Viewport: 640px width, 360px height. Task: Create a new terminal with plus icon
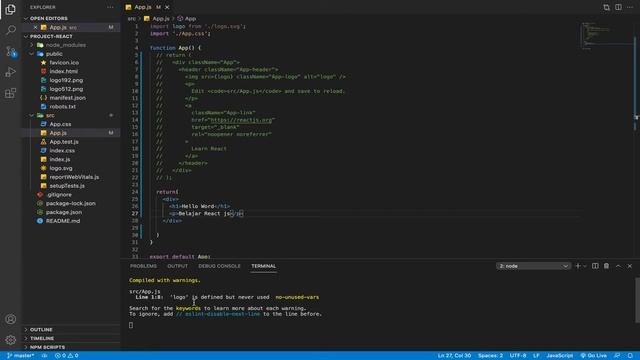(578, 266)
